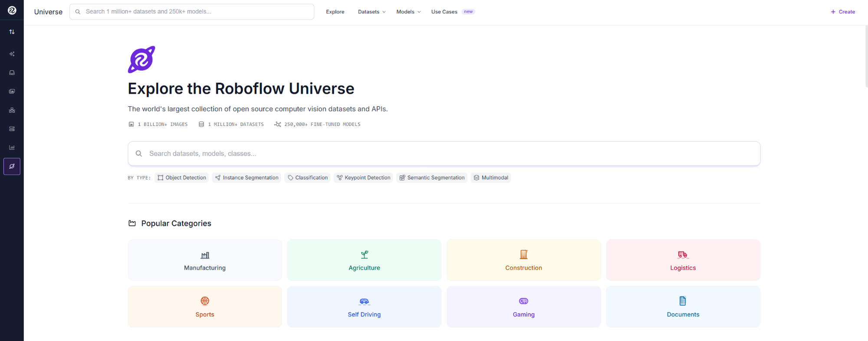This screenshot has height=341, width=868.
Task: Open the inbox tray icon in sidebar
Action: pos(12,73)
